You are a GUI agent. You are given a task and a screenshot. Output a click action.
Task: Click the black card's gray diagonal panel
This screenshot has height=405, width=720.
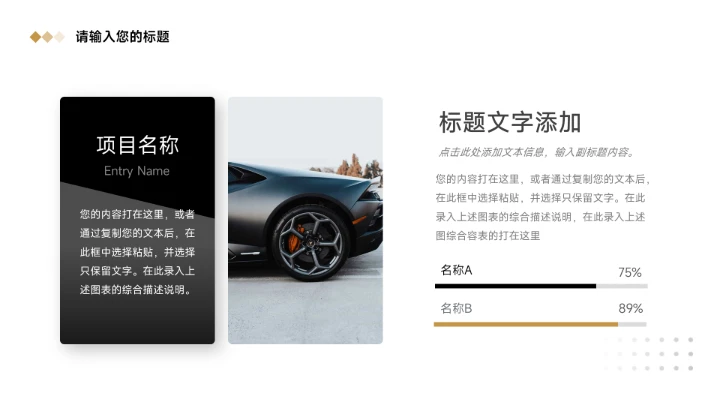137,263
